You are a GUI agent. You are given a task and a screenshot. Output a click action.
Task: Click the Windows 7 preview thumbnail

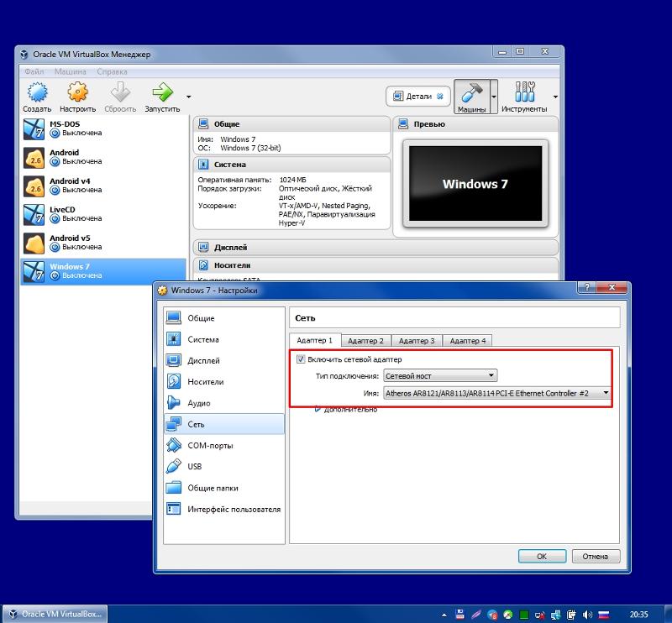click(475, 183)
